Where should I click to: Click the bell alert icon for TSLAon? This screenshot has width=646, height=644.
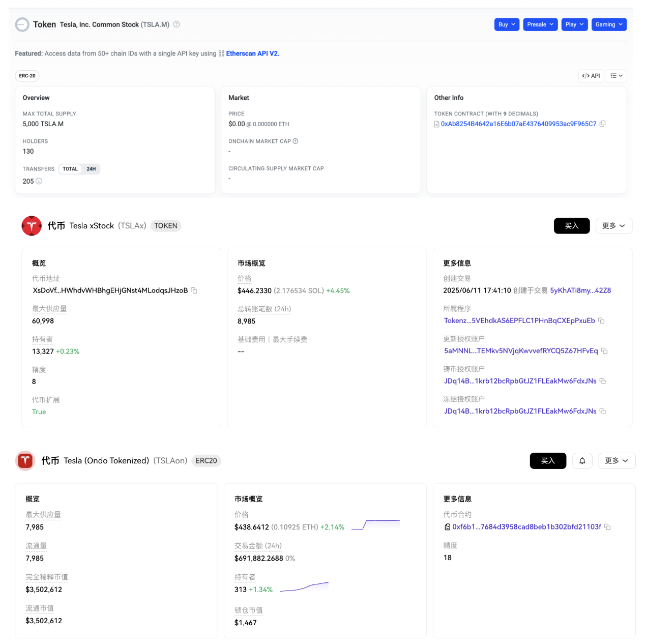click(582, 461)
